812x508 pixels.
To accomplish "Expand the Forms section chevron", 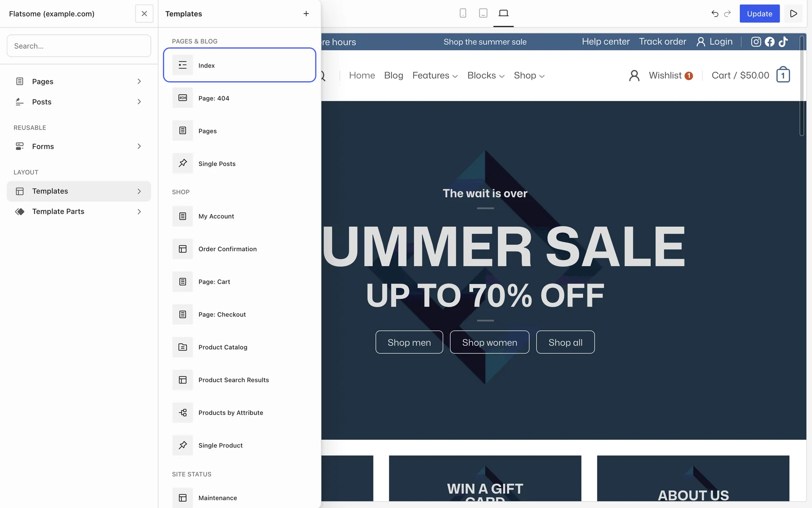I will (x=139, y=146).
